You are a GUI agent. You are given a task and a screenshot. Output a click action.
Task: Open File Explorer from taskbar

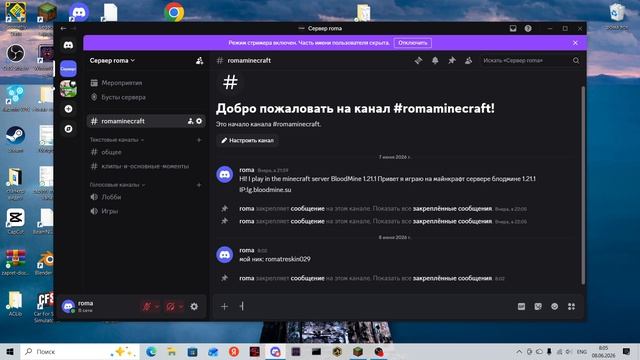click(172, 352)
